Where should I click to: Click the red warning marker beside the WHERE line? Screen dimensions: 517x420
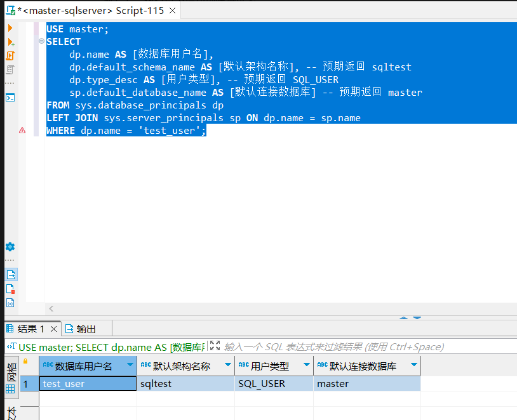[x=22, y=131]
